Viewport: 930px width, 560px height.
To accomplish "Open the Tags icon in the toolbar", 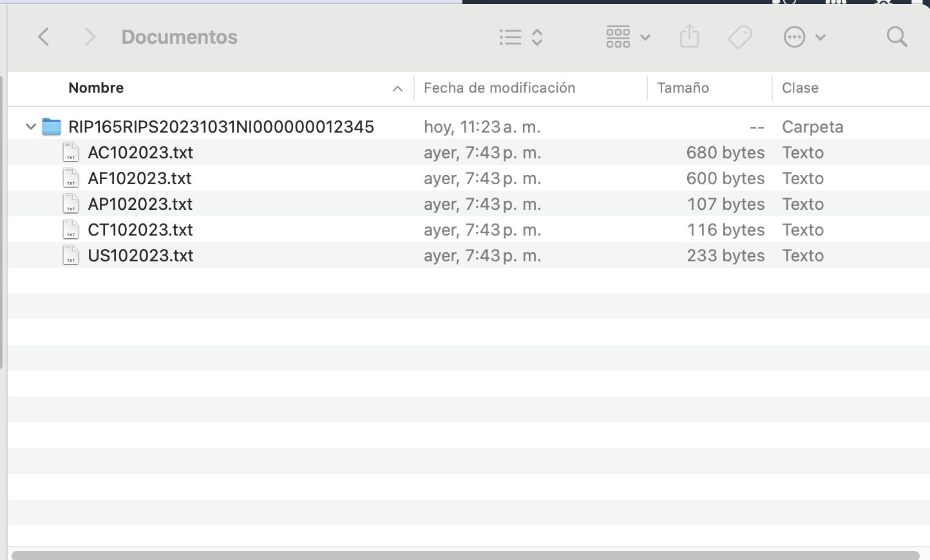I will tap(739, 37).
